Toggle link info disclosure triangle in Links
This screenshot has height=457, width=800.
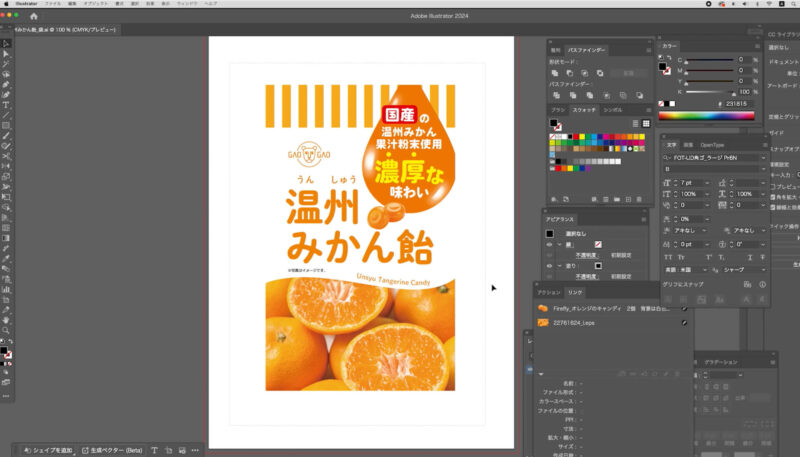(541, 374)
